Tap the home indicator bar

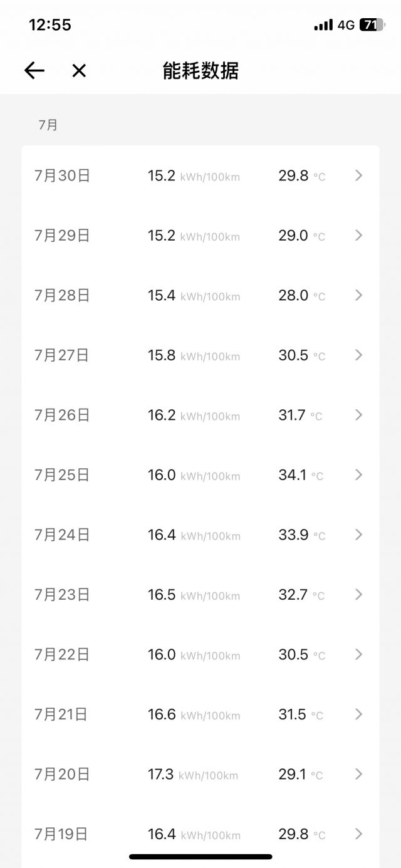coord(200,856)
